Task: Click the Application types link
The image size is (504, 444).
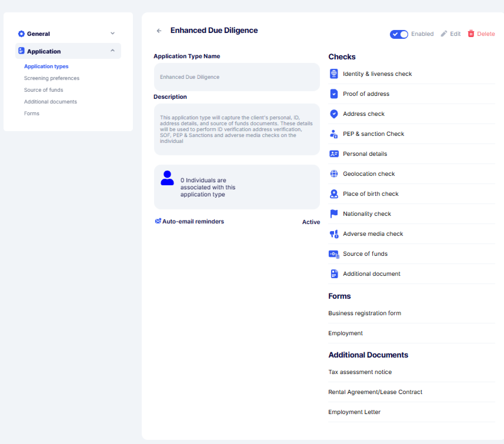Action: click(46, 66)
